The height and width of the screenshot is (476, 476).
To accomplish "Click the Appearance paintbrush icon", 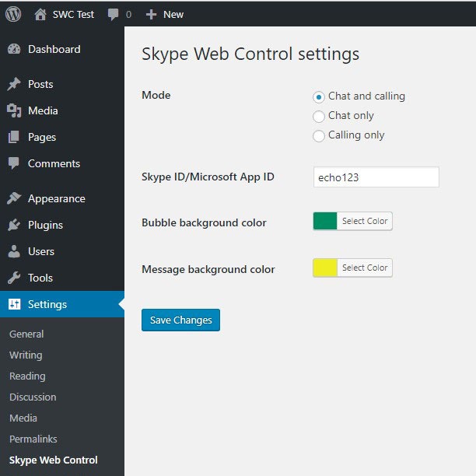I will click(14, 198).
